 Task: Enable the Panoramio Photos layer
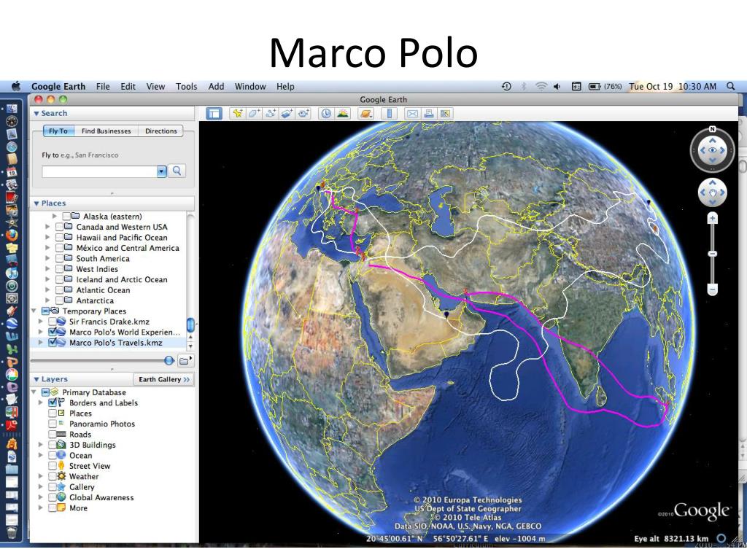point(53,424)
